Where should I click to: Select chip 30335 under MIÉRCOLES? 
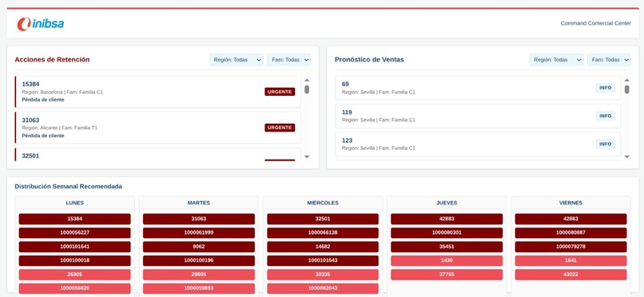(323, 275)
